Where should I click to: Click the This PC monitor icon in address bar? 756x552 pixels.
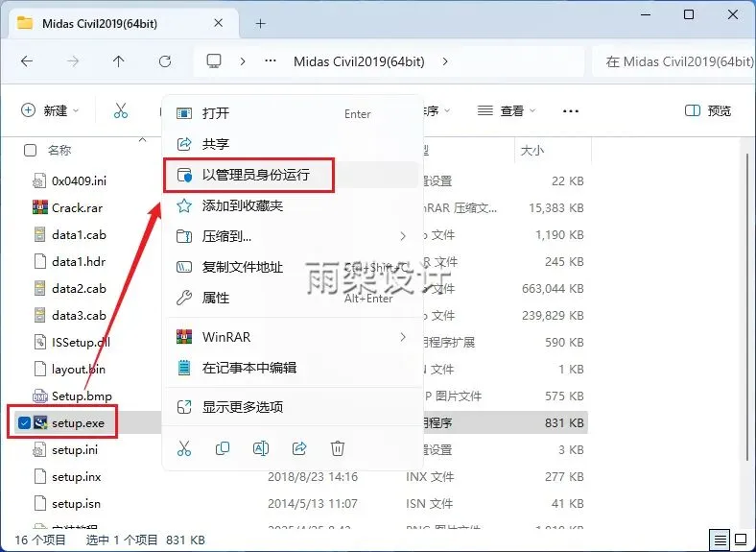click(x=214, y=61)
